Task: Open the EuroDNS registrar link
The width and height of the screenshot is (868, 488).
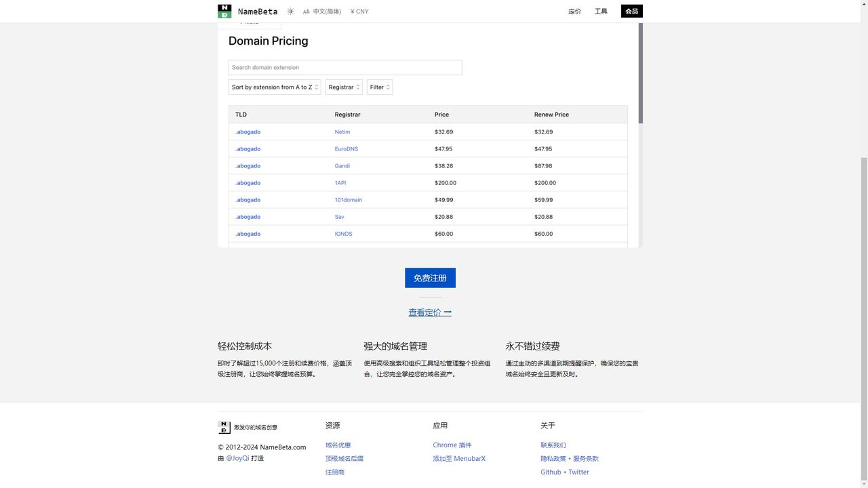Action: tap(346, 149)
